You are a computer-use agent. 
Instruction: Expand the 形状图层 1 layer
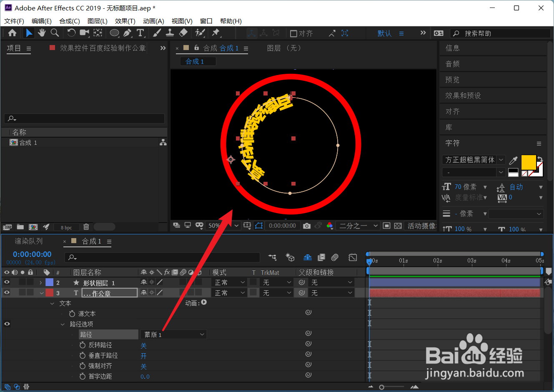(x=40, y=283)
